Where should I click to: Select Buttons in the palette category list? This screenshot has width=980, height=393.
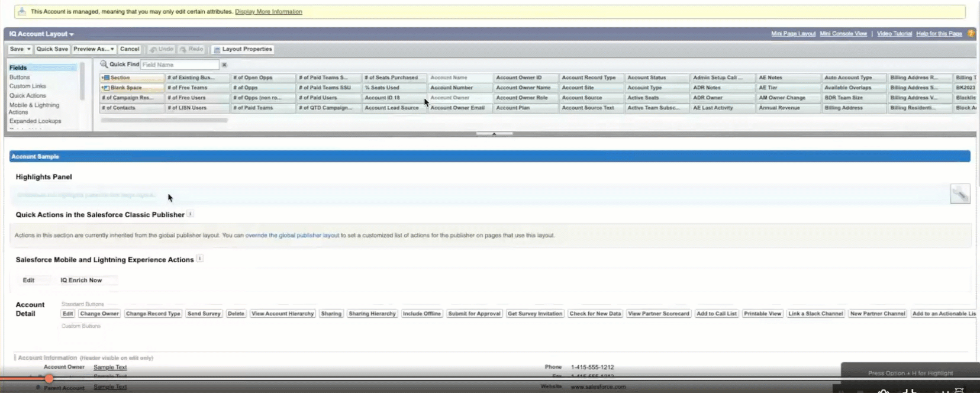click(20, 77)
